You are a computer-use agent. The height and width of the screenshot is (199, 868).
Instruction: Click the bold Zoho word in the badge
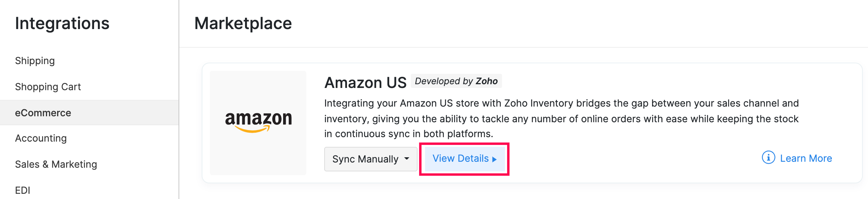(487, 81)
